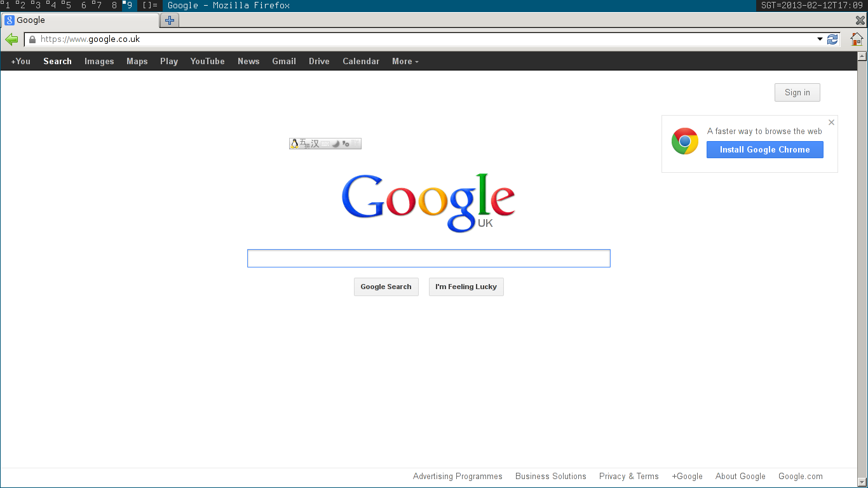Screen dimensions: 868x488
Task: Open the URL history dropdown arrow
Action: tap(820, 39)
